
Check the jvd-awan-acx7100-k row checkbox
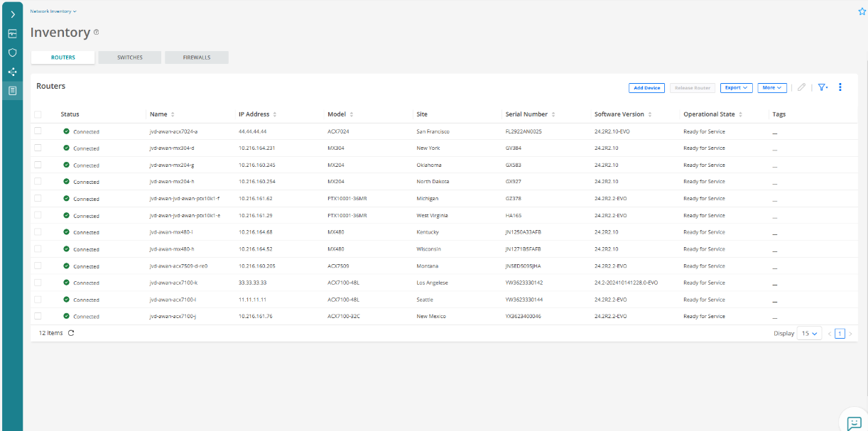[x=38, y=282]
